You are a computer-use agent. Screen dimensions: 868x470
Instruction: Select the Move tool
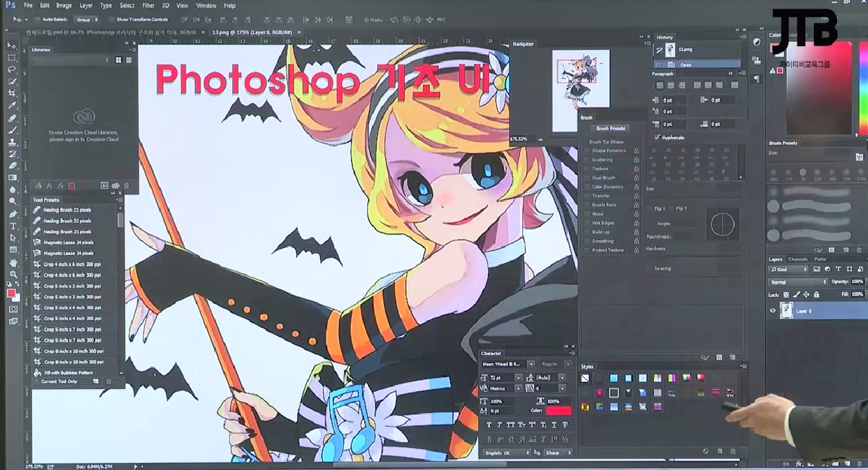[12, 46]
